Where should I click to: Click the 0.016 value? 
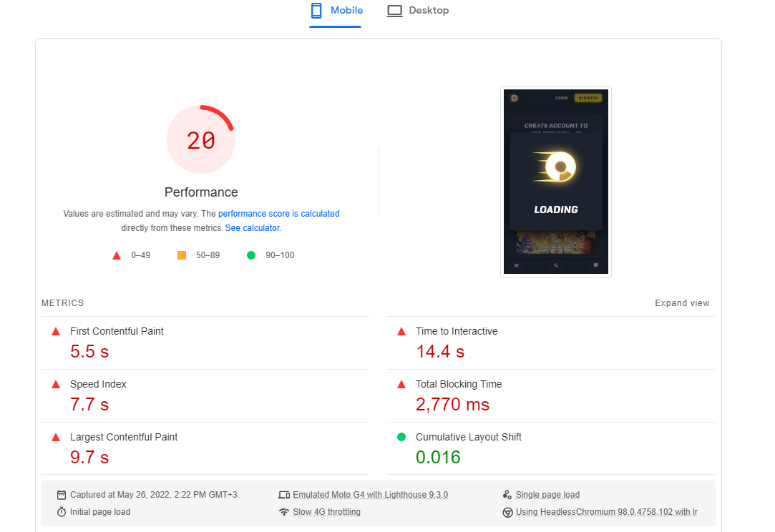coord(439,458)
